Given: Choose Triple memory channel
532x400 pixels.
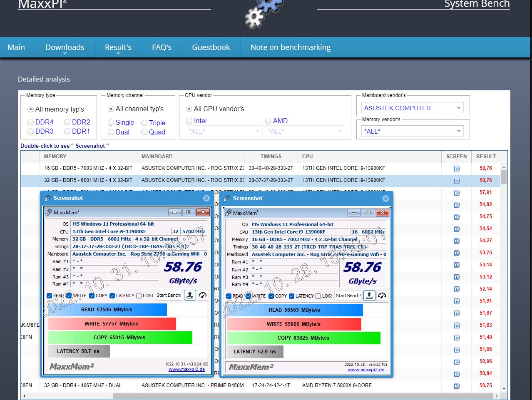Looking at the screenshot, I should 144,123.
